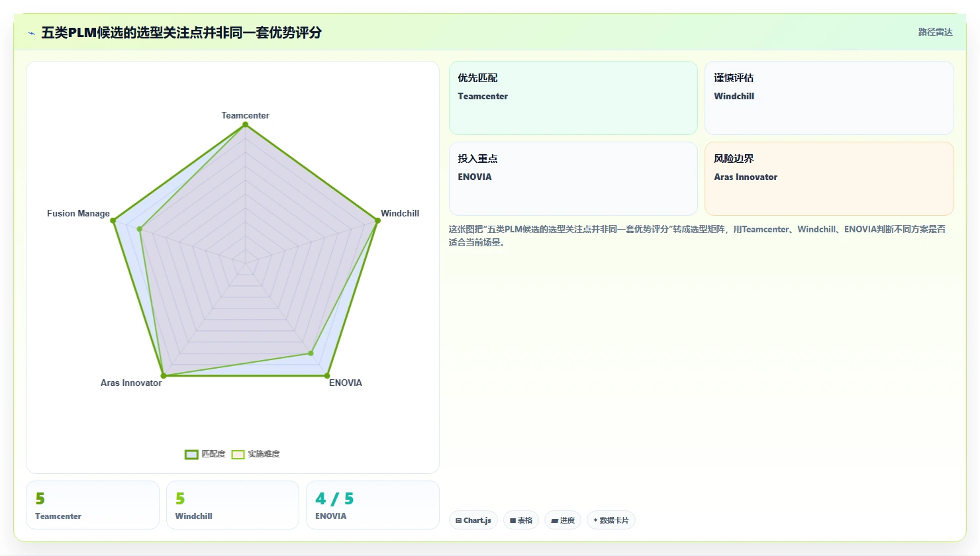Click the ENOVIA axis label on radar
The image size is (980, 556).
pyautogui.click(x=346, y=383)
